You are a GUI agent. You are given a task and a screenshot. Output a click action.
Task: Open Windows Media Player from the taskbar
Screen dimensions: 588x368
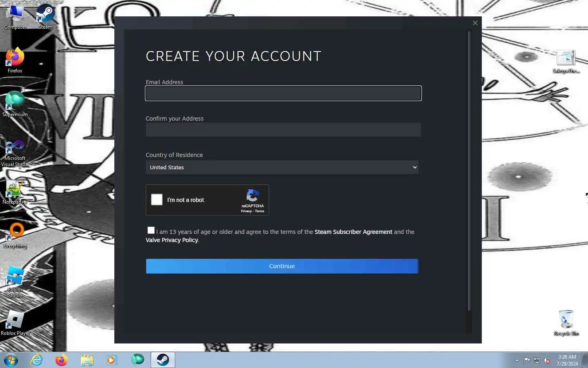point(111,360)
